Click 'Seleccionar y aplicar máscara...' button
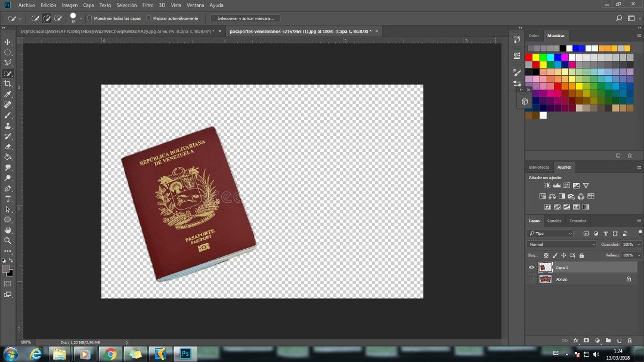Screen dimensions: 644x362 [245, 18]
